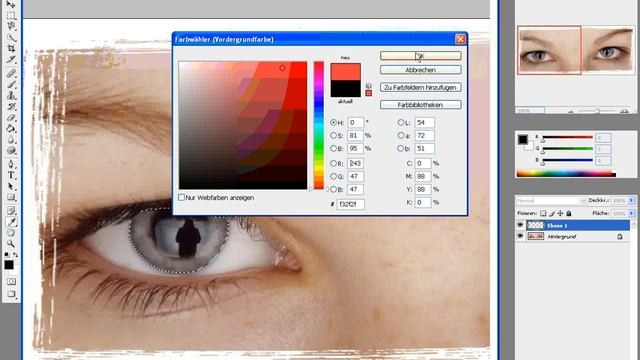
Task: Select the R (red) radio button
Action: click(333, 163)
